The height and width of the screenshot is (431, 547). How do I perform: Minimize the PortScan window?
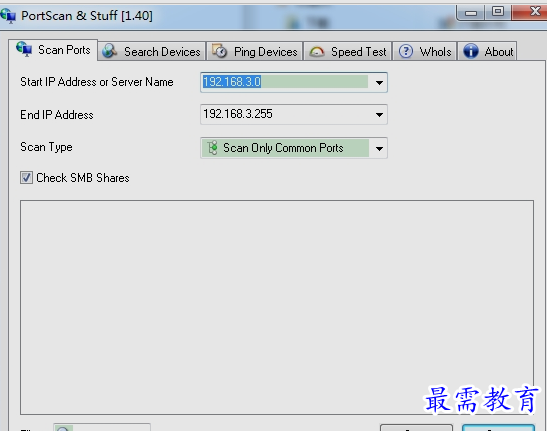[470, 13]
